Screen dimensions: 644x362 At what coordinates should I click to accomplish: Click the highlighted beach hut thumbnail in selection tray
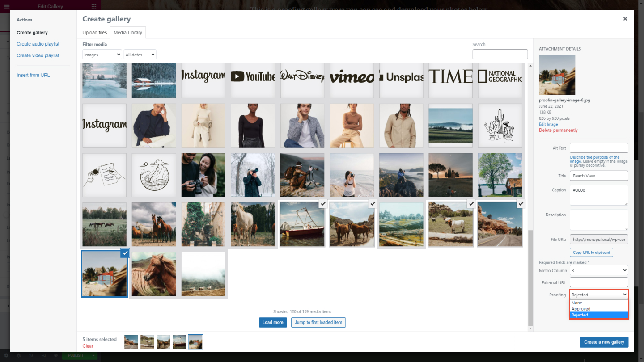[195, 342]
